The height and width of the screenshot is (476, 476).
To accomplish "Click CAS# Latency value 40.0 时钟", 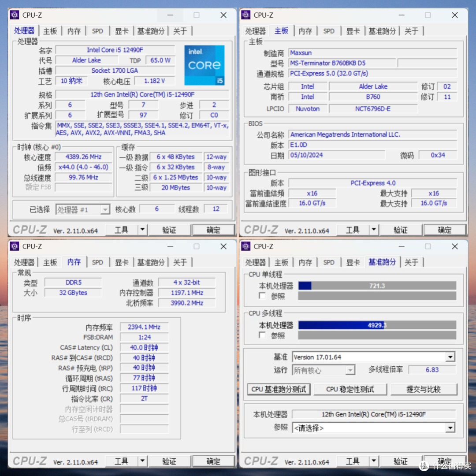I will coord(144,347).
